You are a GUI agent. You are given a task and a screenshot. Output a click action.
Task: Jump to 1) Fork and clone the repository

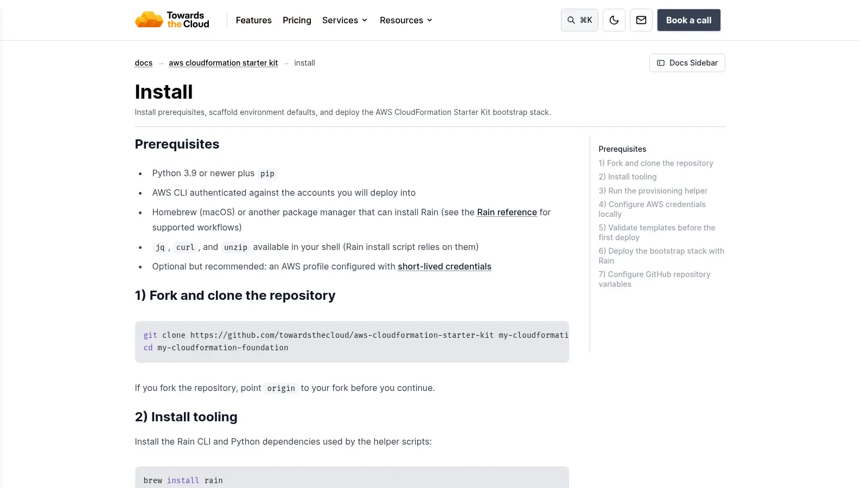655,163
